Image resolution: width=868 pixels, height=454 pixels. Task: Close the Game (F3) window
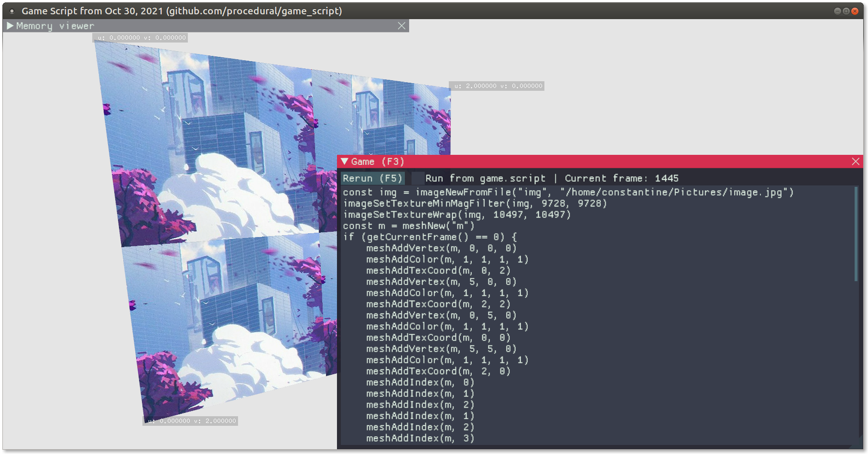856,162
